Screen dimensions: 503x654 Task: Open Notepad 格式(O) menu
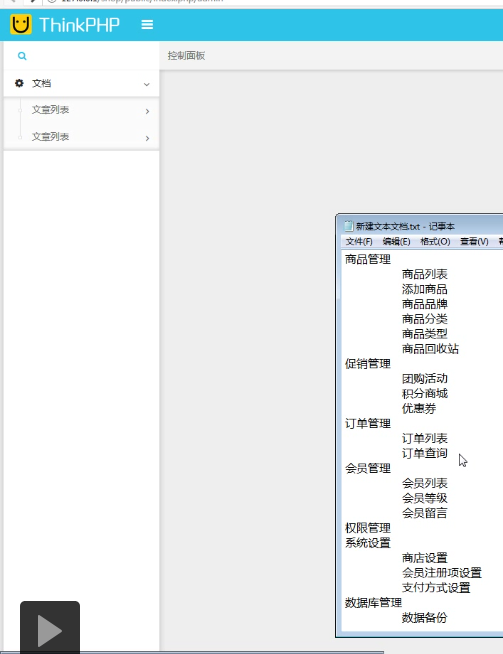[x=435, y=241]
